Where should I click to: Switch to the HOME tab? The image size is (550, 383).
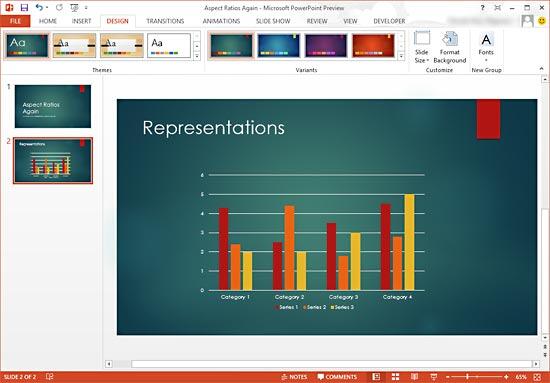tap(48, 21)
